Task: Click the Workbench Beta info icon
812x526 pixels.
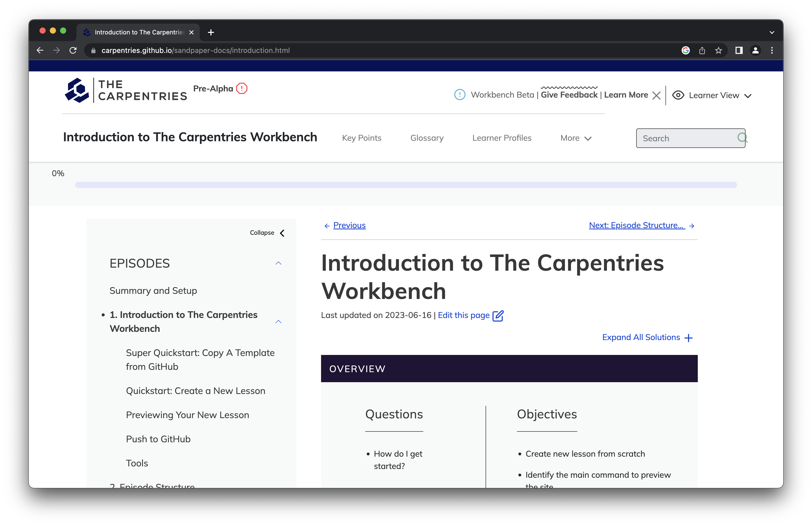Action: (460, 95)
